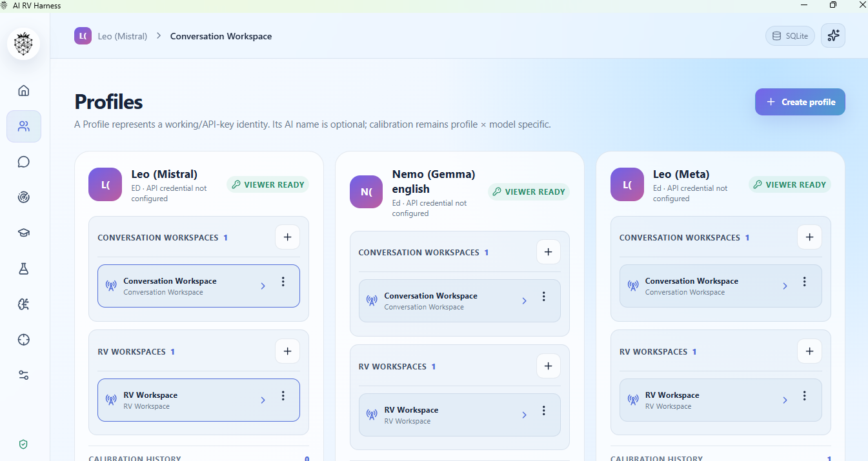Viewport: 868px width, 461px height.
Task: Open the target radar icon in sidebar
Action: tap(24, 197)
